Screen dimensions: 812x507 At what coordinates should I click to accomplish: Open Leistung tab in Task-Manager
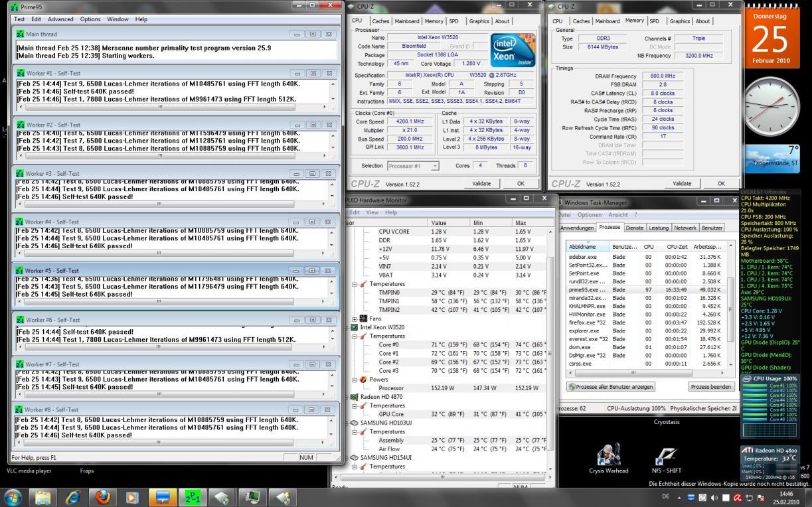click(x=659, y=228)
